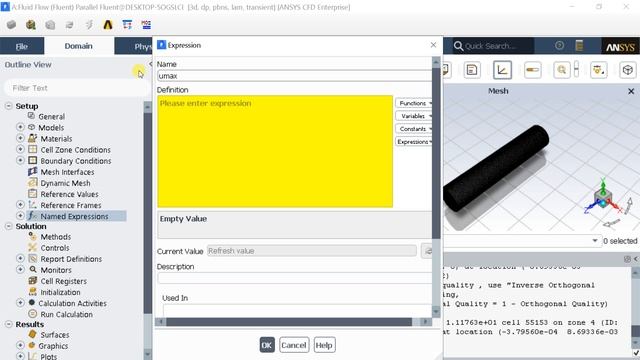The image size is (640, 360).
Task: Close the Expression dialog
Action: click(x=433, y=45)
